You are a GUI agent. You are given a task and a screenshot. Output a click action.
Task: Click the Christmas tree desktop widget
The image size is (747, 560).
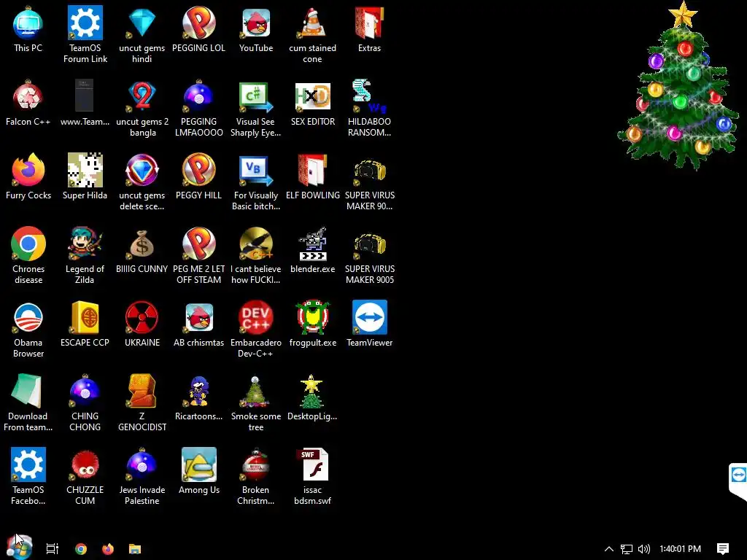coord(678,86)
